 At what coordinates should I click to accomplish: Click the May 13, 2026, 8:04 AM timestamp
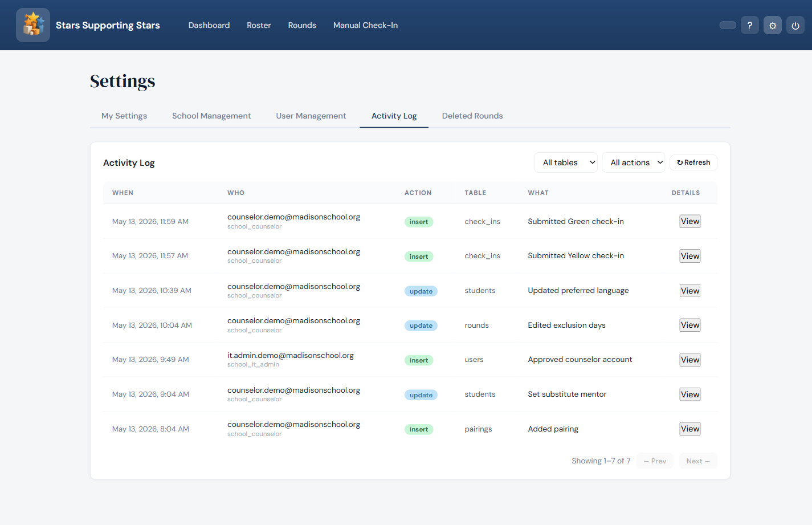(150, 429)
